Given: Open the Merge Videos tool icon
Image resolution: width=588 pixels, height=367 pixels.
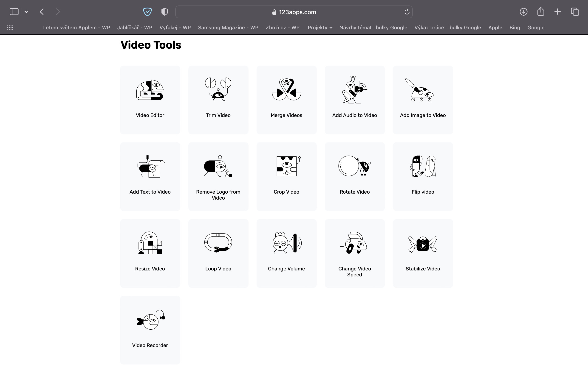Looking at the screenshot, I should coord(286,89).
